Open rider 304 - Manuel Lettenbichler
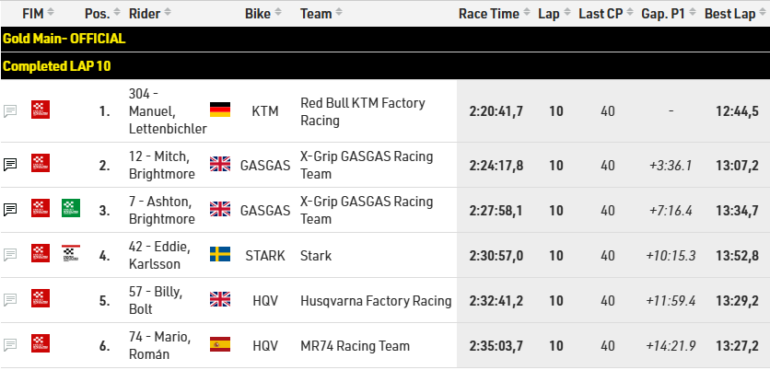The width and height of the screenshot is (770, 370). [167, 111]
